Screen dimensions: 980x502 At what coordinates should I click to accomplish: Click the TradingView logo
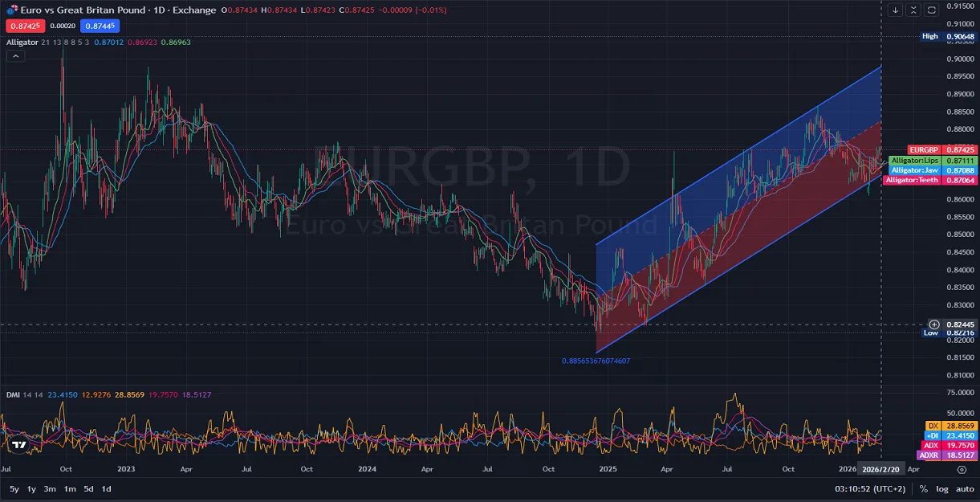(19, 444)
